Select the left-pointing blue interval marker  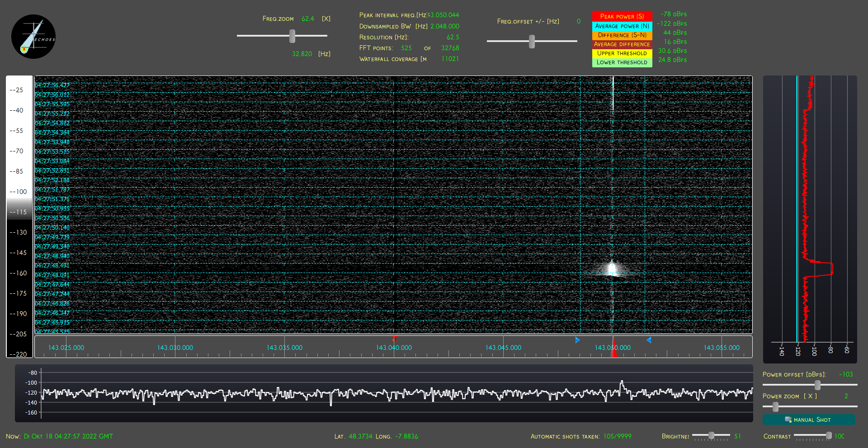(649, 340)
